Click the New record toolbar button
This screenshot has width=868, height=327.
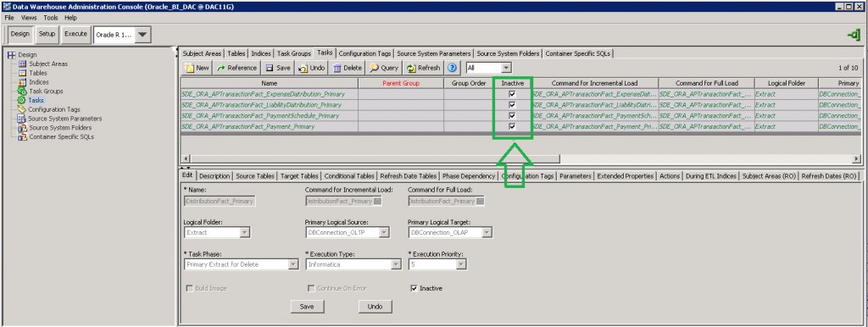[197, 68]
